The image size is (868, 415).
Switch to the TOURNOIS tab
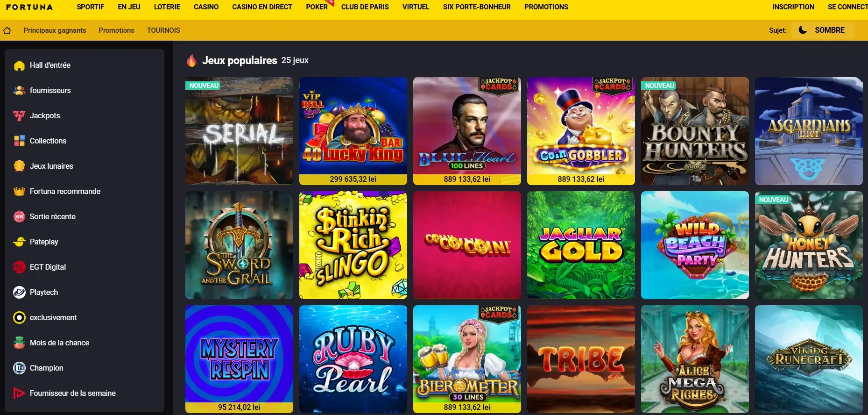click(163, 30)
